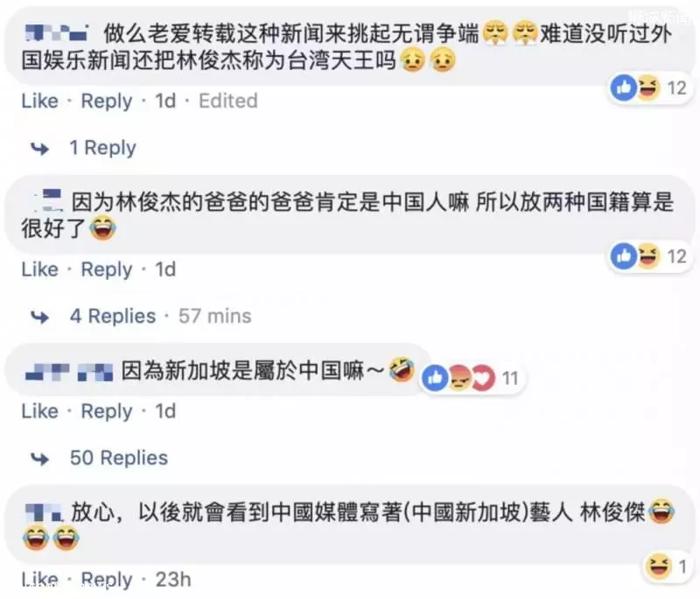Screen dimensions: 700x599
Task: Like the first comment about 林俊杰 news
Action: [39, 101]
